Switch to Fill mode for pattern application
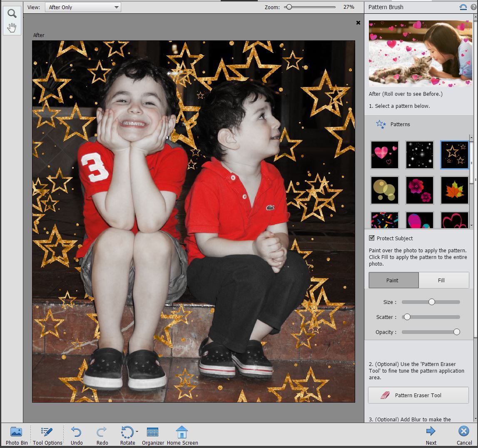The height and width of the screenshot is (448, 478). 443,280
